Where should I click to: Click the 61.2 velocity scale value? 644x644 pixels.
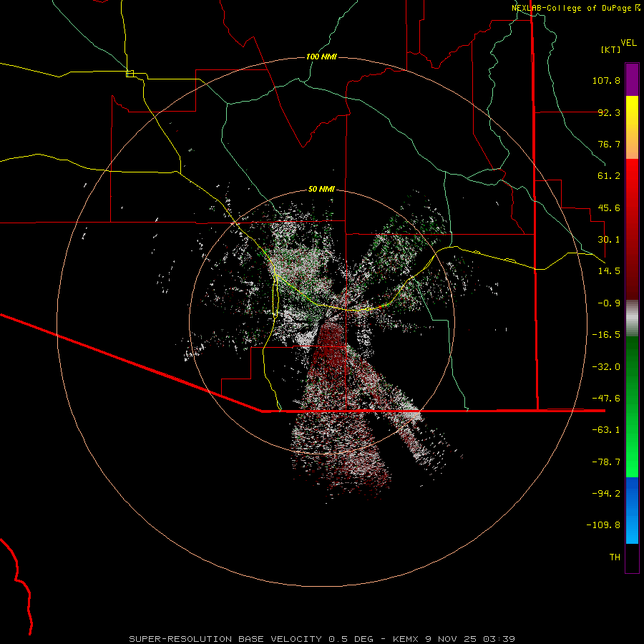click(609, 176)
